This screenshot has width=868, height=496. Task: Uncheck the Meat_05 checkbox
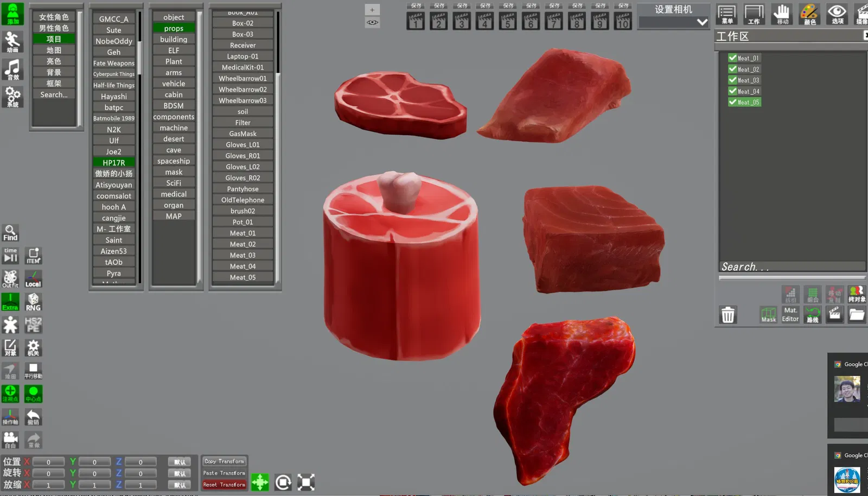click(x=732, y=102)
